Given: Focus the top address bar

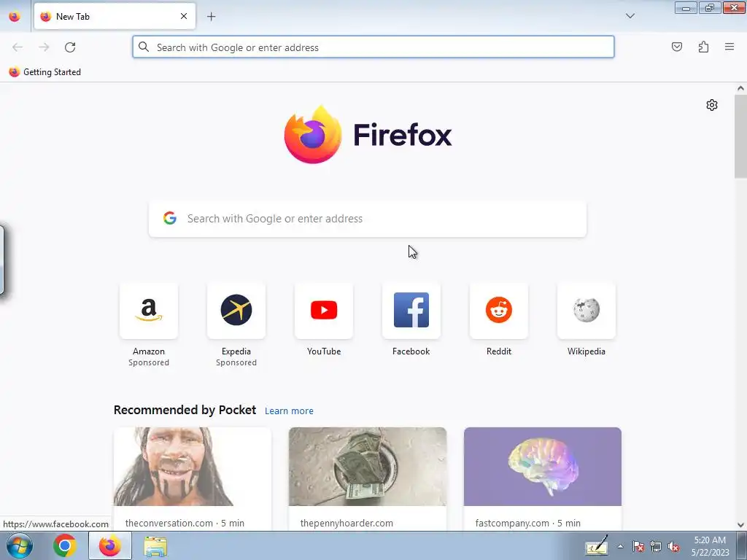Looking at the screenshot, I should 373,47.
